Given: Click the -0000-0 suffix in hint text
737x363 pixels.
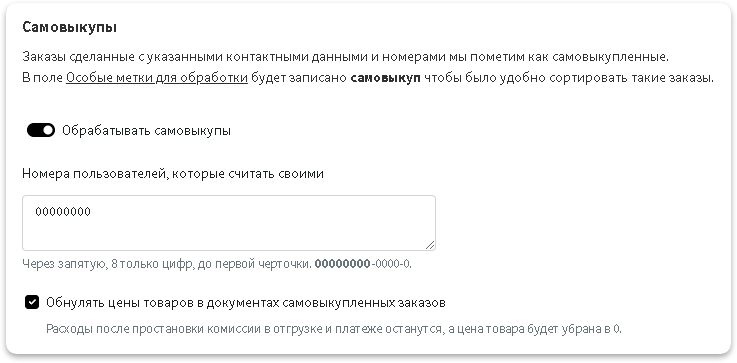Looking at the screenshot, I should coord(391,264).
